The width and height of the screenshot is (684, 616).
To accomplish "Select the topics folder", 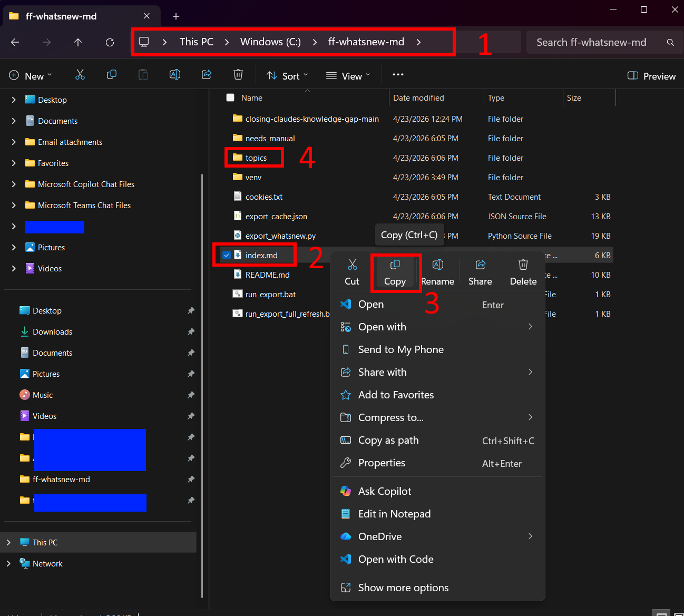I will [256, 158].
